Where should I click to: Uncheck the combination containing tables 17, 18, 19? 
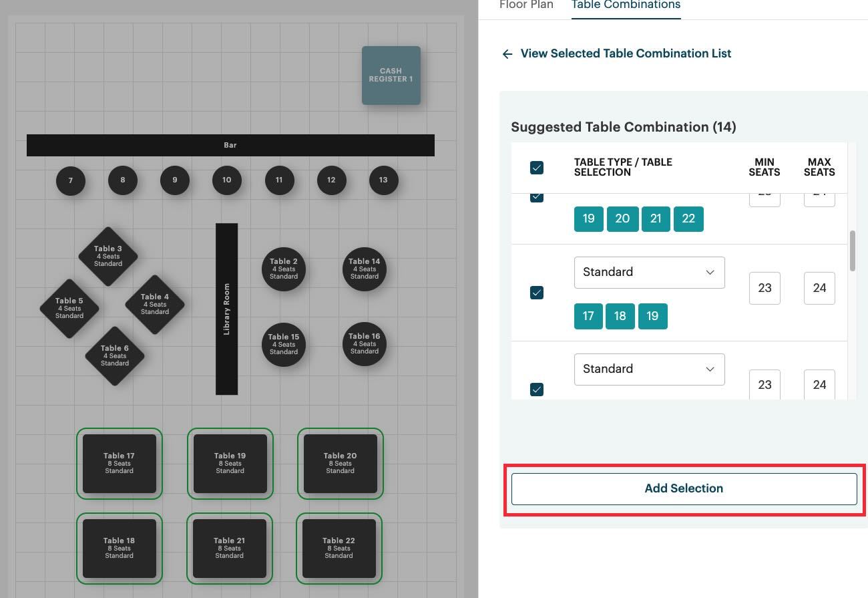point(537,292)
